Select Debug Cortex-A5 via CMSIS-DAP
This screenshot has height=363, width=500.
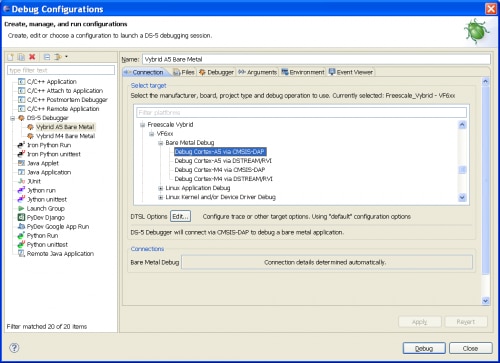click(x=220, y=152)
